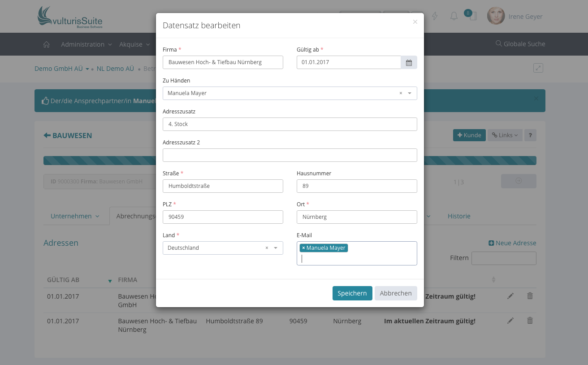Click the question mark help button

click(530, 135)
